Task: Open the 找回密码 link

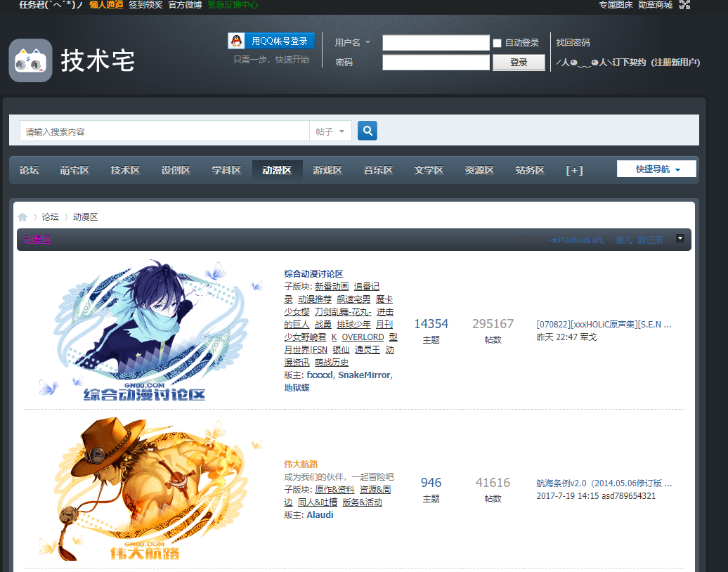Action: pyautogui.click(x=573, y=43)
